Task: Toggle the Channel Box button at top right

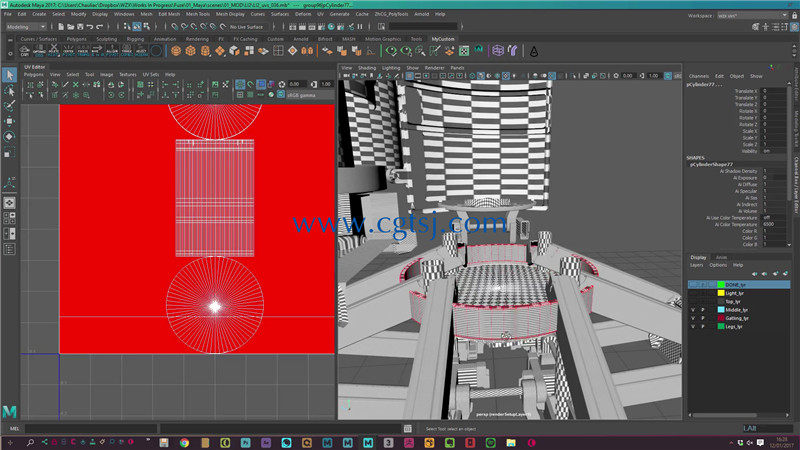Action: click(x=794, y=27)
